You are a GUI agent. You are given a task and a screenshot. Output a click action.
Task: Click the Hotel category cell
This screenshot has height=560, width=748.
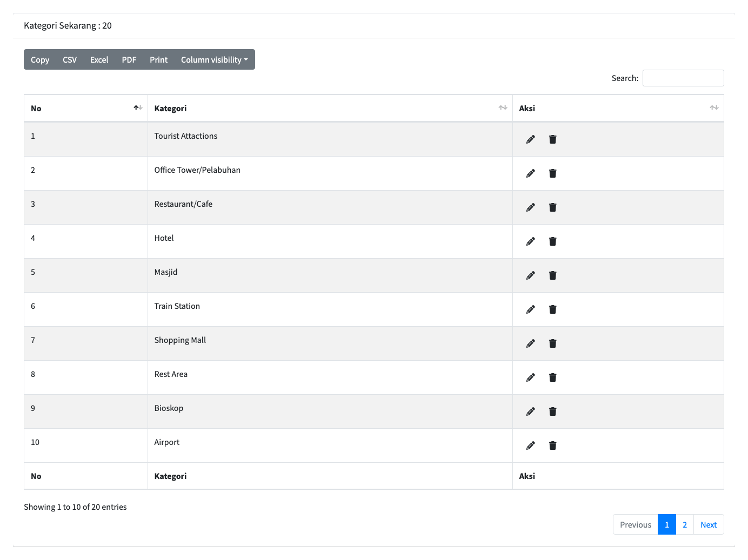[330, 241]
